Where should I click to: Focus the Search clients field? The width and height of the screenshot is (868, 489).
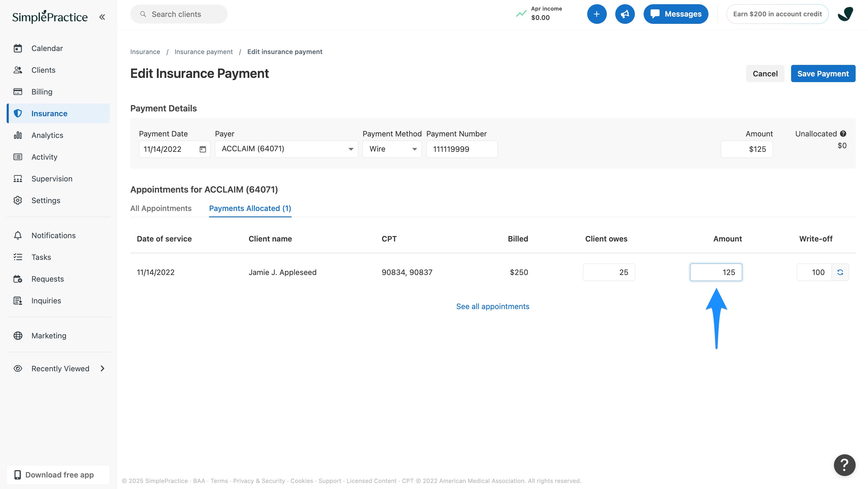[179, 14]
